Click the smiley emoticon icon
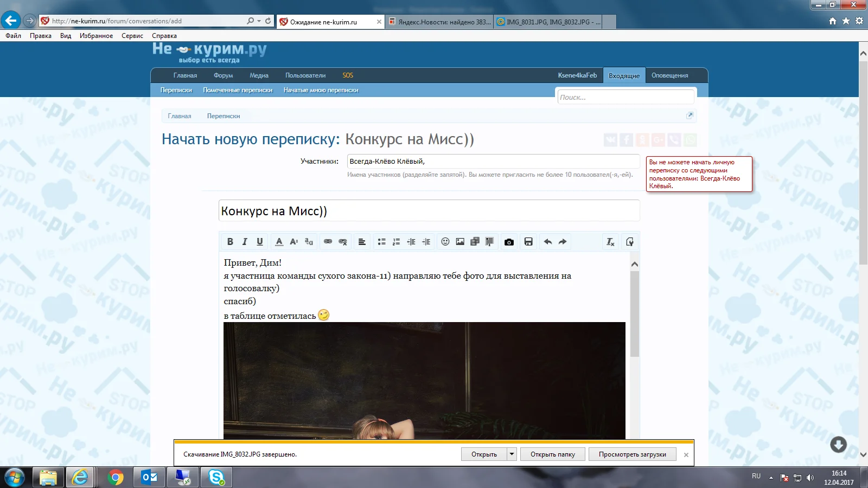The image size is (868, 488). coord(445,242)
